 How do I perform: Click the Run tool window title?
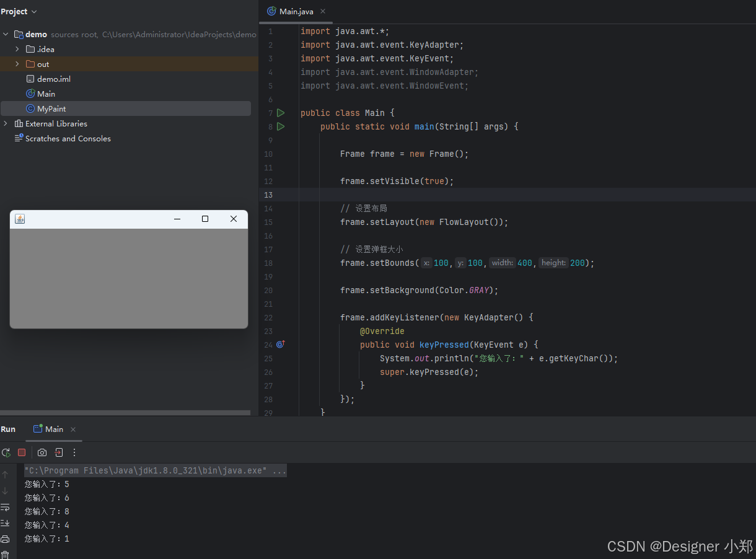(8, 429)
